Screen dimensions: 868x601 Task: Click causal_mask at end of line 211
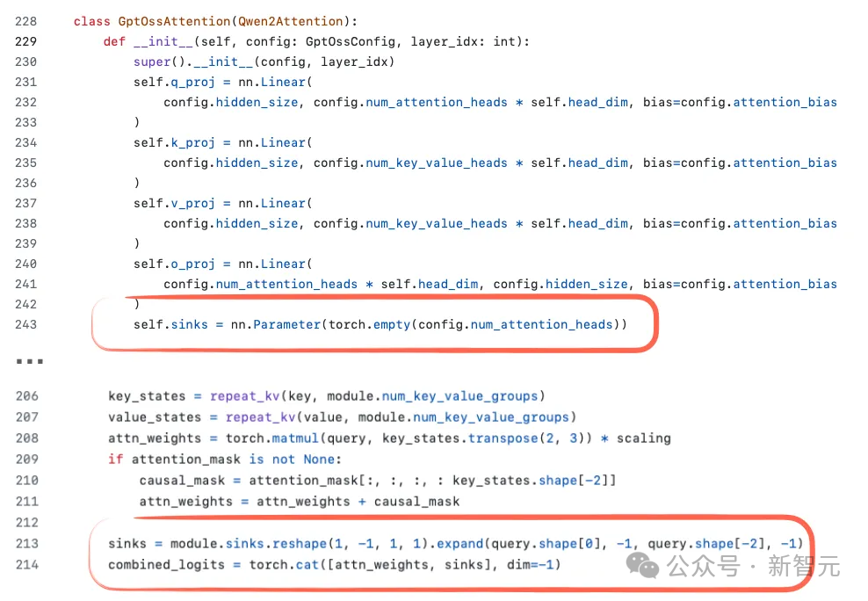tap(416, 502)
